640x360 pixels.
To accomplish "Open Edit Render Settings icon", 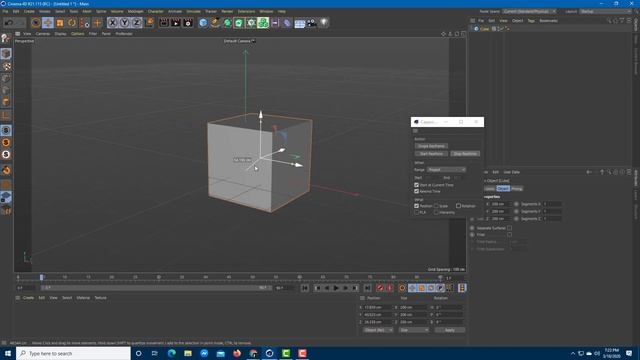I will tap(188, 23).
